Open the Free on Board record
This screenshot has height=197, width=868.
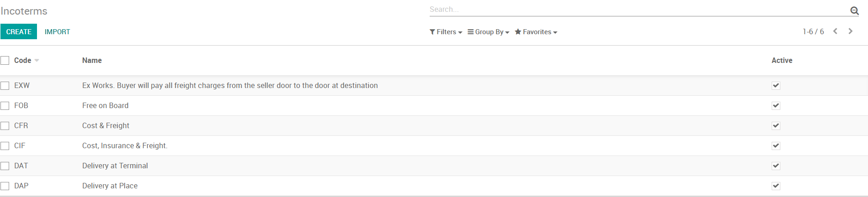point(105,106)
